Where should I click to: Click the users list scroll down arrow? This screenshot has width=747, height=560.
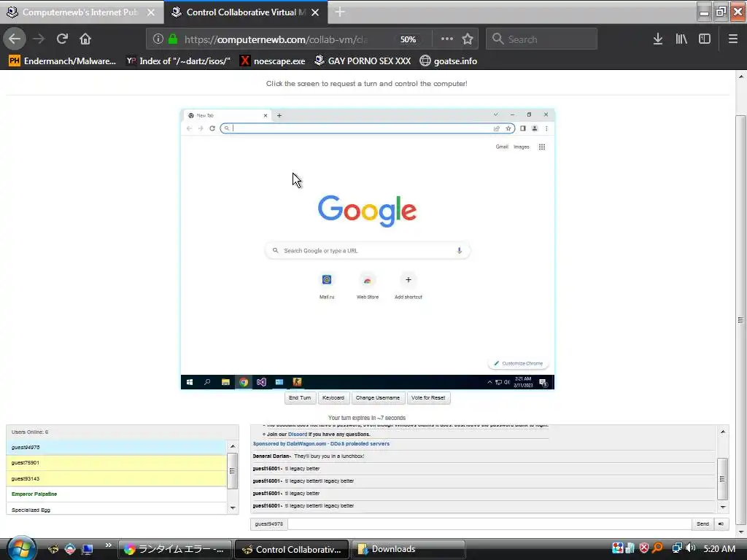click(x=233, y=508)
